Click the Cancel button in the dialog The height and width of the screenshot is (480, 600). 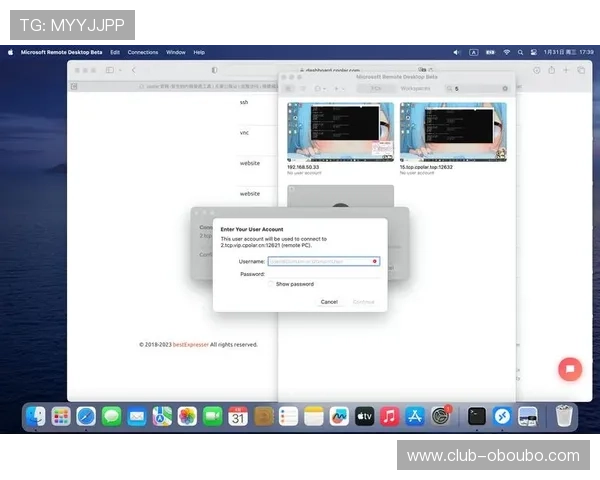tap(328, 301)
